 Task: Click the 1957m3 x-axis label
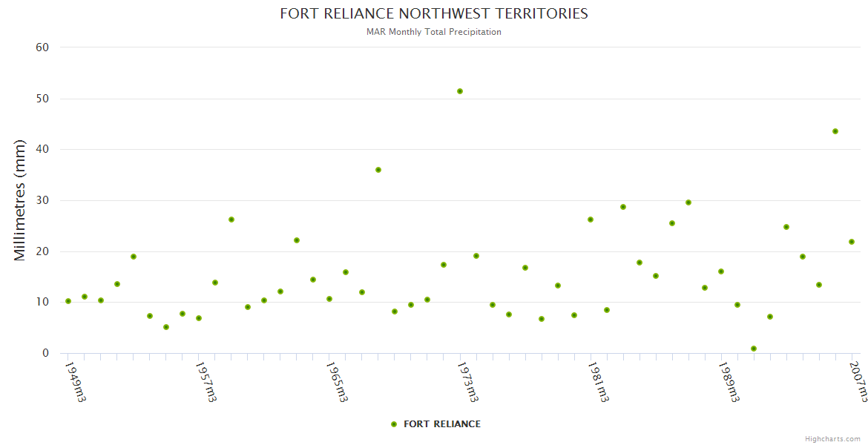click(x=206, y=382)
